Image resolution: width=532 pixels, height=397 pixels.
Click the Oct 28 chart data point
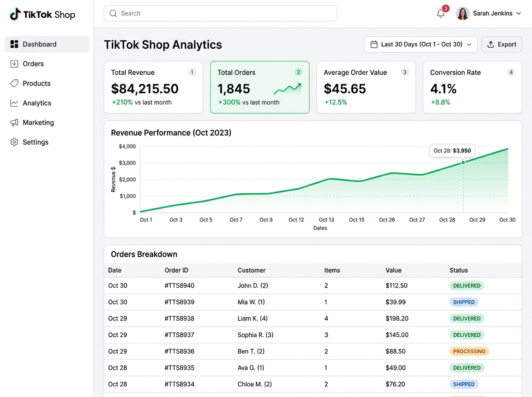(x=463, y=163)
